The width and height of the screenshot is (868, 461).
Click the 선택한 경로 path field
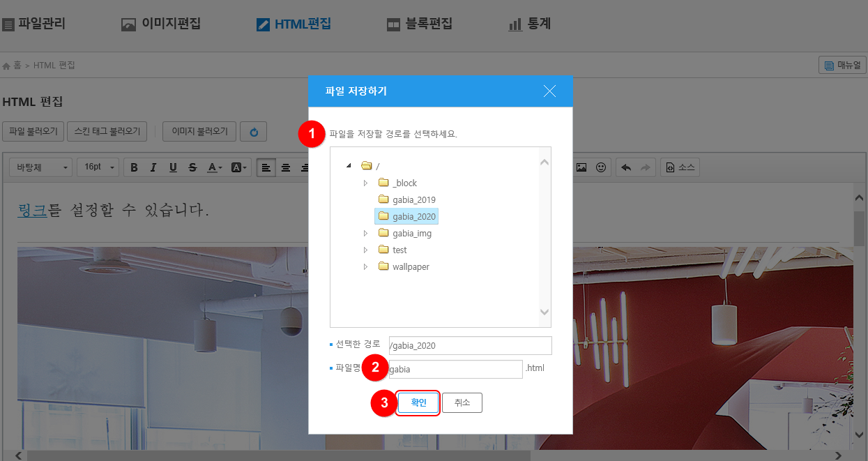(x=471, y=345)
